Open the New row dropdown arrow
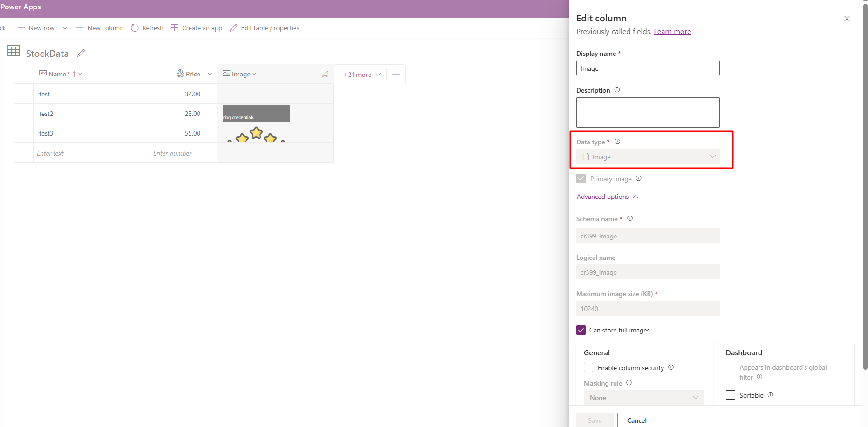This screenshot has width=868, height=427. point(65,28)
